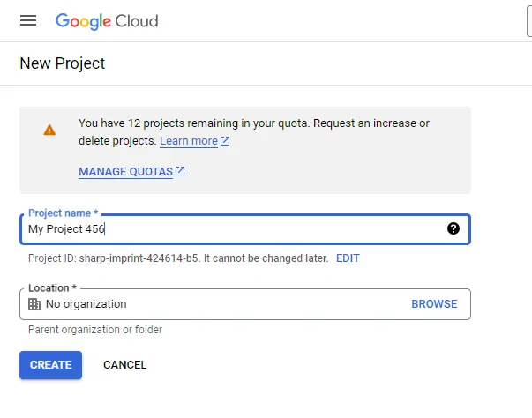Click into the Project name text field
Viewport: 532px width, 418px height.
click(x=245, y=228)
